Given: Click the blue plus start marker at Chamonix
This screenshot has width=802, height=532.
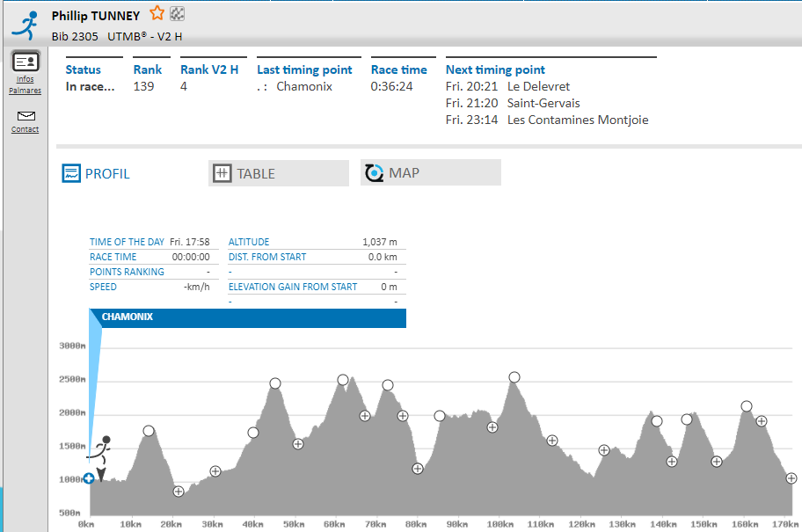Looking at the screenshot, I should pyautogui.click(x=89, y=478).
